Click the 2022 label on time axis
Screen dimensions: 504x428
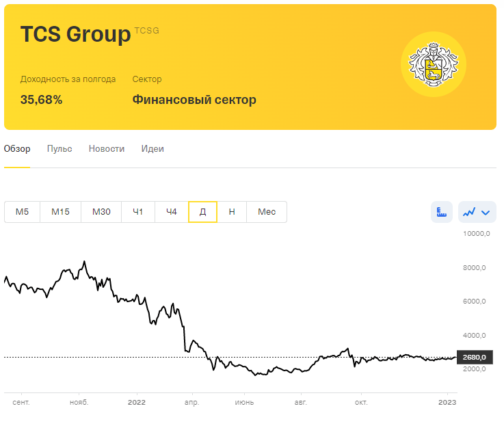click(137, 402)
